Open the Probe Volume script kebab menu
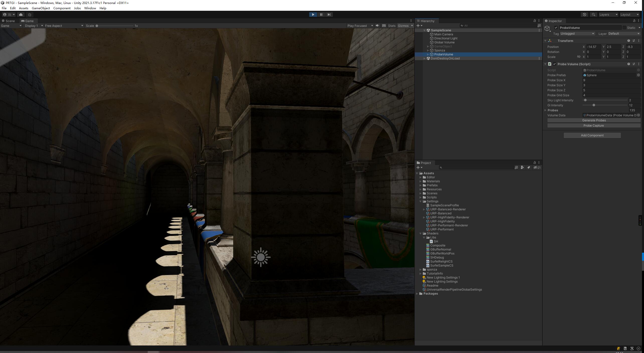This screenshot has width=644, height=353. (639, 64)
